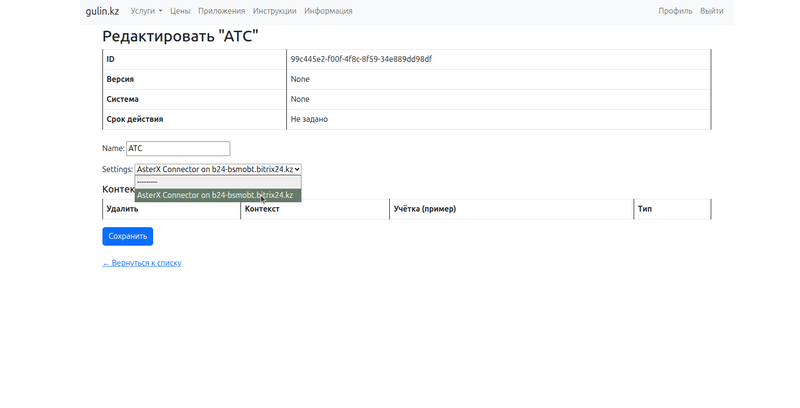Viewport: 800px width, 408px height.
Task: Follow the Вернуться к списку link
Action: coord(142,263)
